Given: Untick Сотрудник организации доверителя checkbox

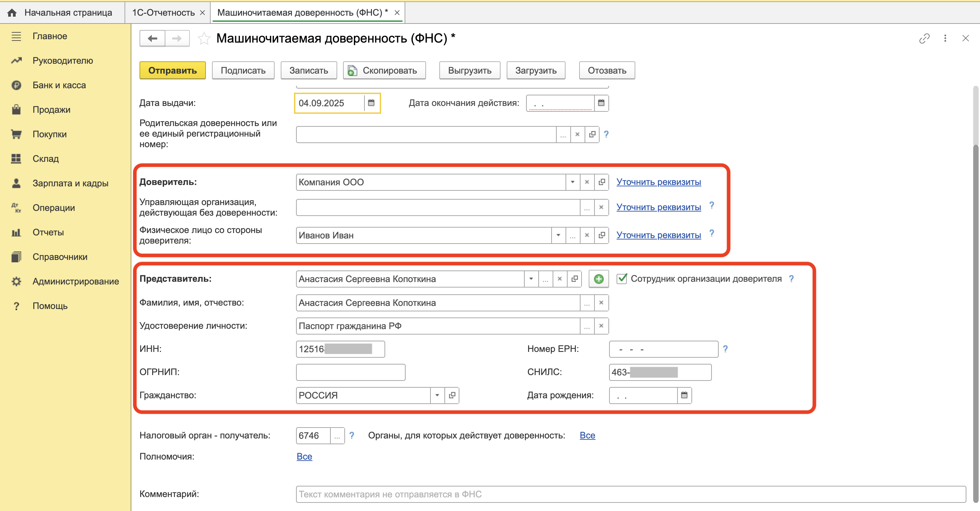Looking at the screenshot, I should [x=622, y=279].
